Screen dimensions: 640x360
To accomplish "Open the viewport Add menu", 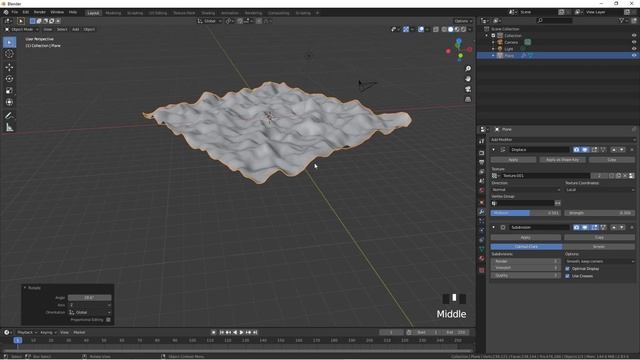I will tap(76, 29).
